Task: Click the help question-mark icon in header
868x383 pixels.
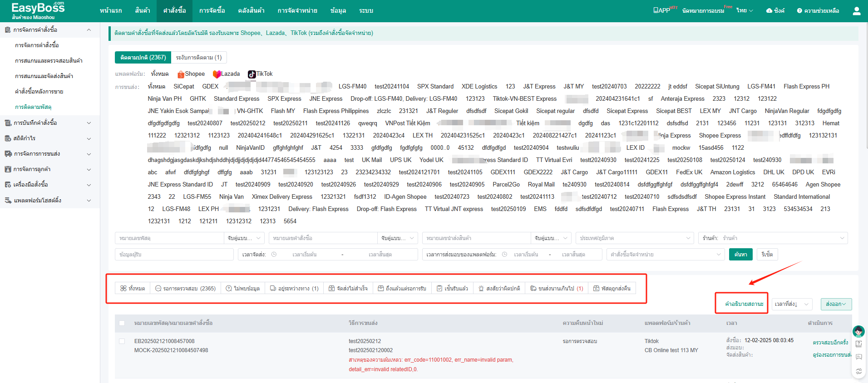Action: point(799,10)
